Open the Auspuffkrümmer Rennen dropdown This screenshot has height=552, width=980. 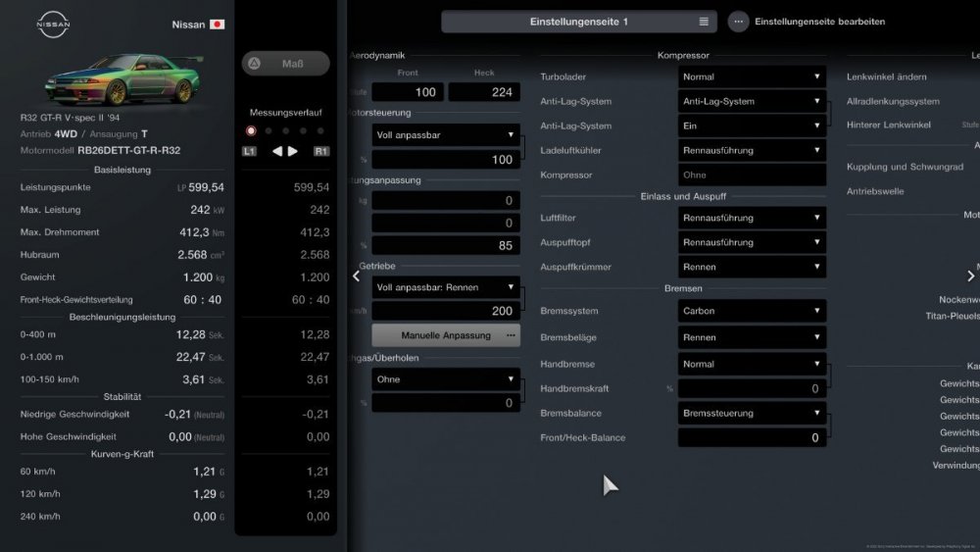point(752,267)
